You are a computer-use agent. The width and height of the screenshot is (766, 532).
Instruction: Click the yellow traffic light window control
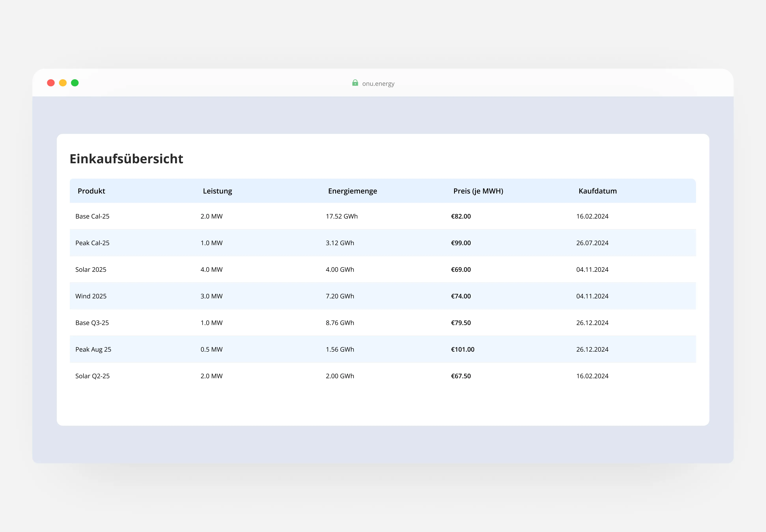tap(63, 83)
